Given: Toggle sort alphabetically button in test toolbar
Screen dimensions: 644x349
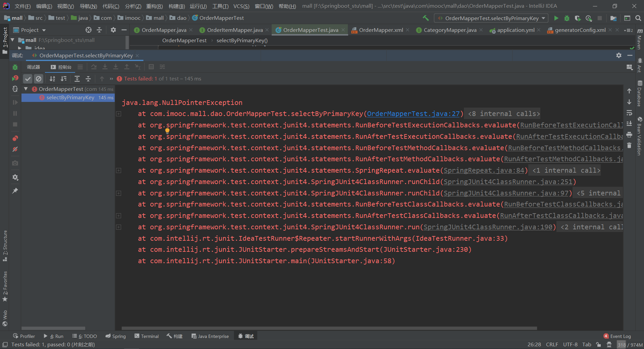Looking at the screenshot, I should [52, 79].
